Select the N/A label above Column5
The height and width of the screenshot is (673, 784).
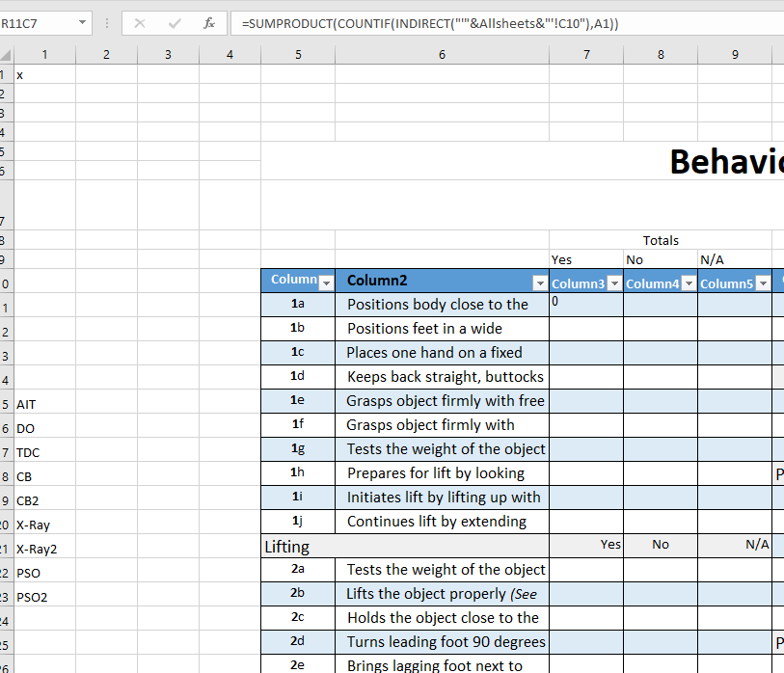click(x=735, y=259)
